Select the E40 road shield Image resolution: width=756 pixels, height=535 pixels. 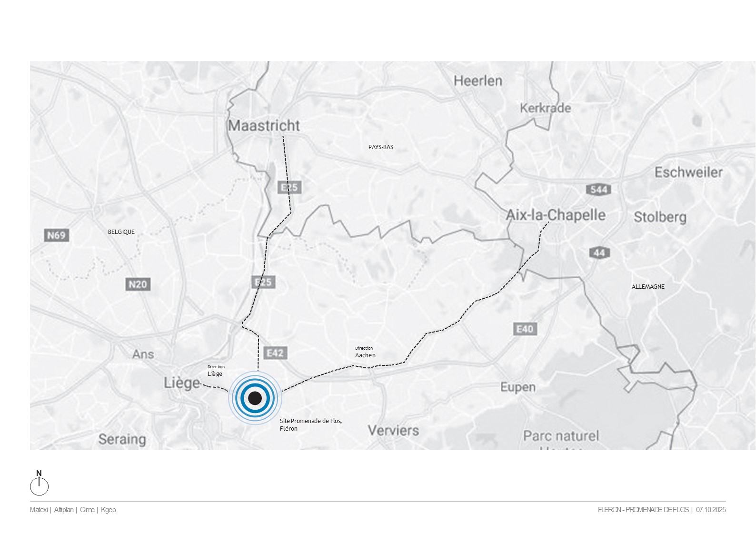pos(525,329)
